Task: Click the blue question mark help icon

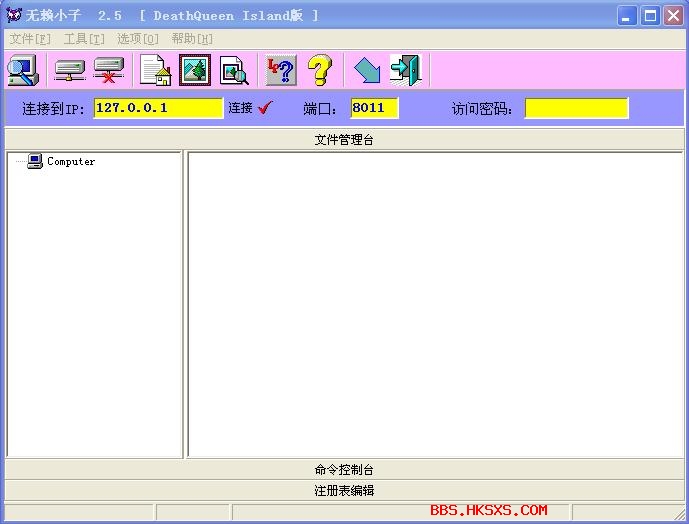Action: click(x=281, y=70)
